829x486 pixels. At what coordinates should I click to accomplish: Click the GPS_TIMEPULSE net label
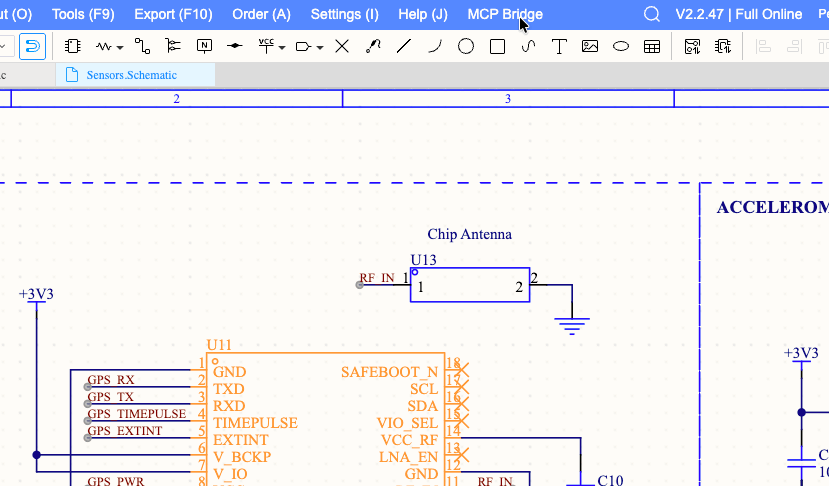(137, 414)
